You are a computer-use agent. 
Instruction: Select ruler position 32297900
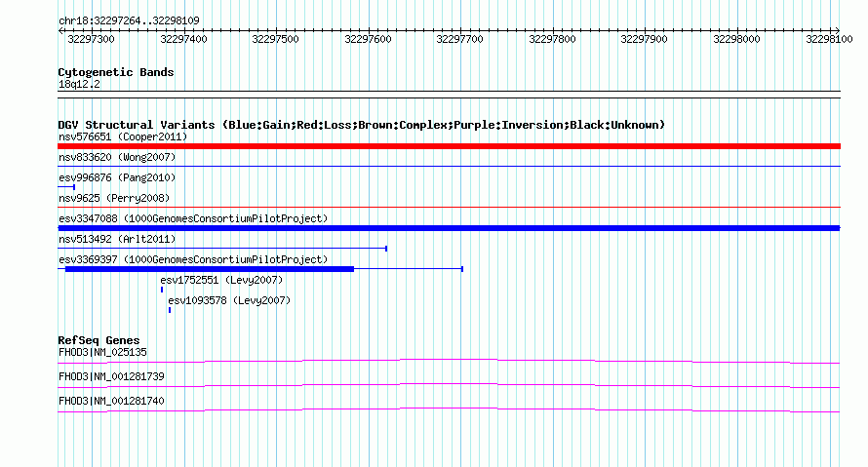pyautogui.click(x=644, y=39)
